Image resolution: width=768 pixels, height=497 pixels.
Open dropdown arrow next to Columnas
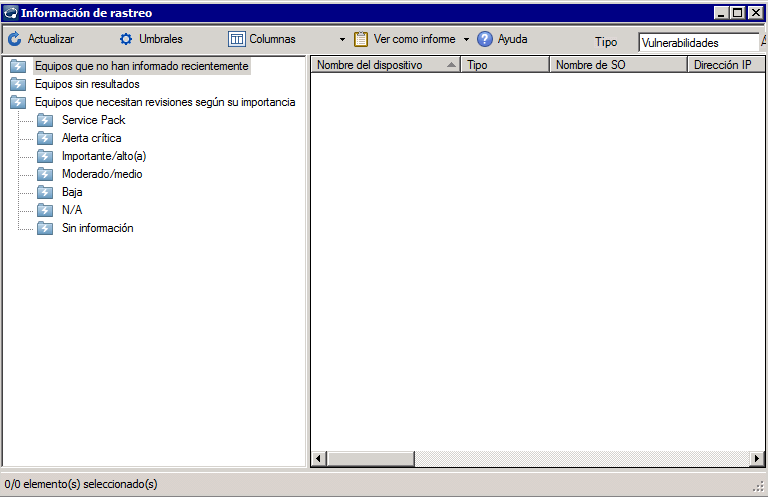342,39
